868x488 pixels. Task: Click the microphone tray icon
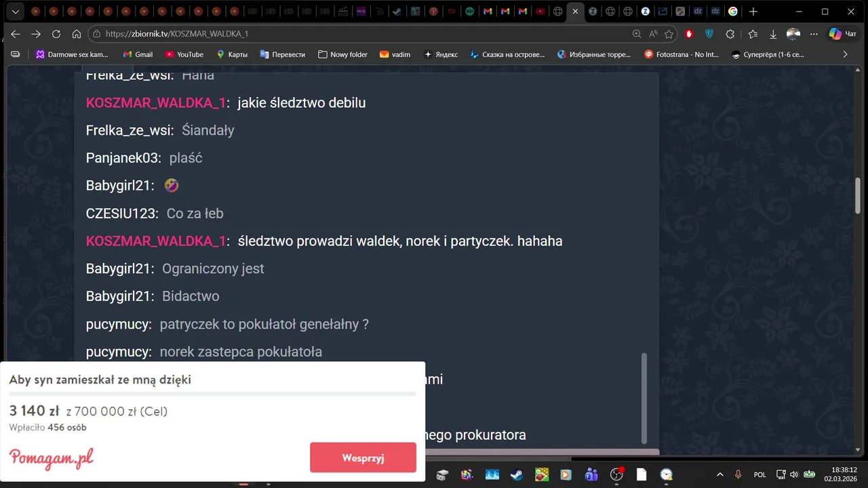click(x=738, y=474)
